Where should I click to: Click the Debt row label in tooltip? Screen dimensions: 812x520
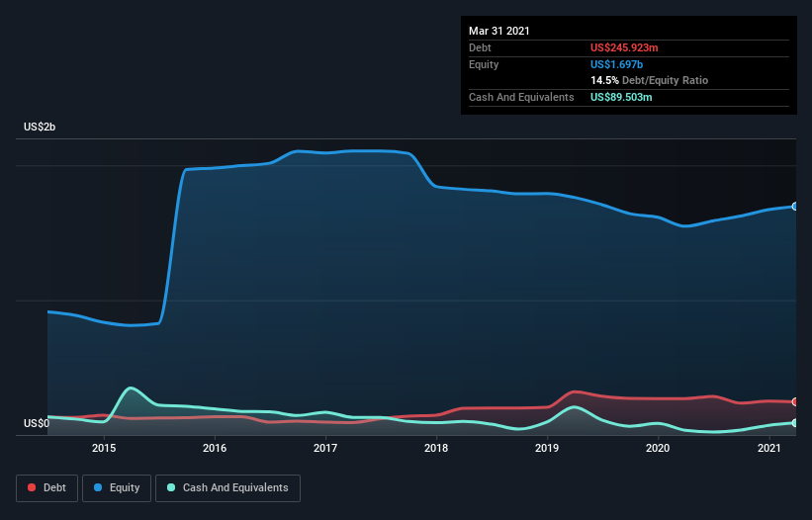(480, 47)
